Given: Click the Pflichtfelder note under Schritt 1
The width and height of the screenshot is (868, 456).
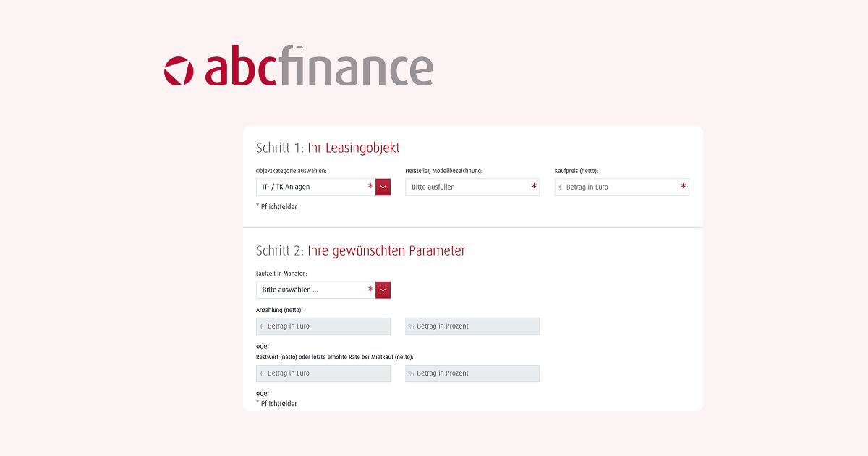Looking at the screenshot, I should click(277, 206).
